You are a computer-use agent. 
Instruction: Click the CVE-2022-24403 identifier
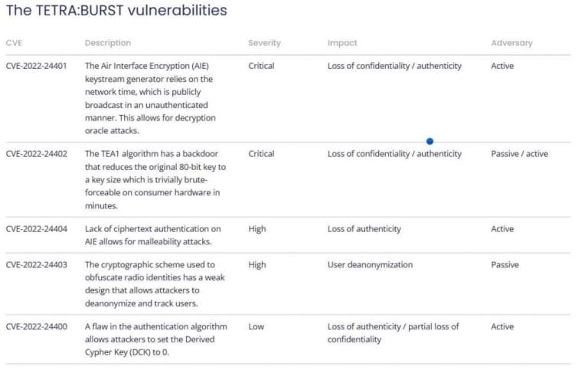pos(36,265)
